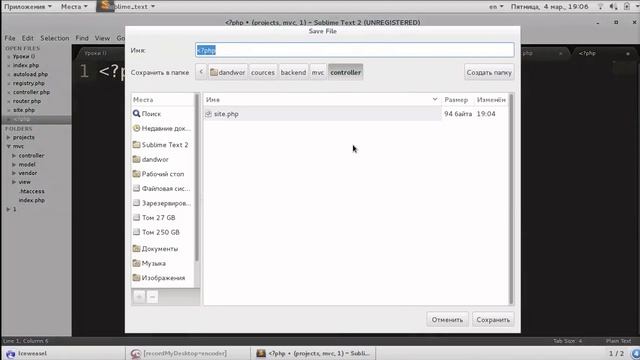Open router.php in Open Files list
The width and height of the screenshot is (640, 360).
pos(27,101)
